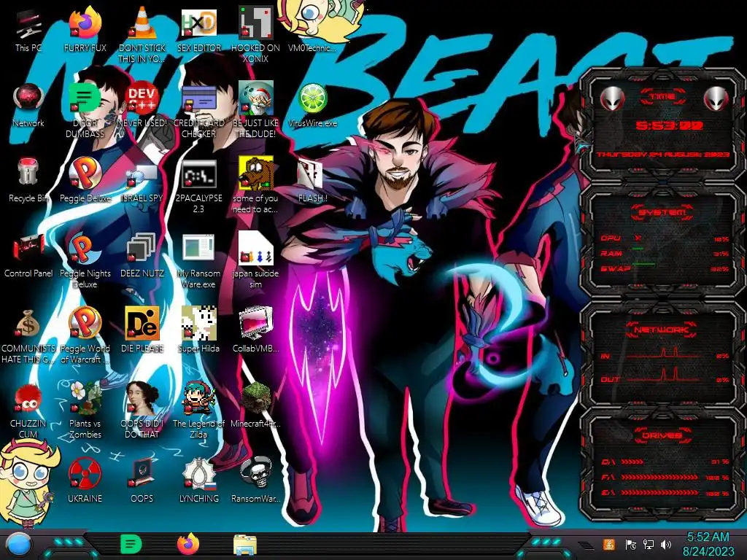Image resolution: width=747 pixels, height=560 pixels.
Task: Select the FLASH ! desktop icon
Action: (x=312, y=181)
